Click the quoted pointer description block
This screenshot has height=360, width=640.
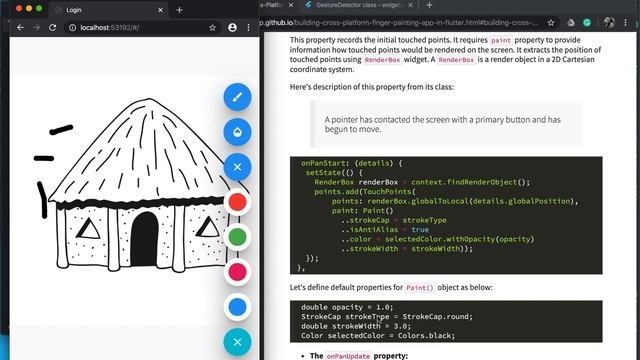coord(446,124)
